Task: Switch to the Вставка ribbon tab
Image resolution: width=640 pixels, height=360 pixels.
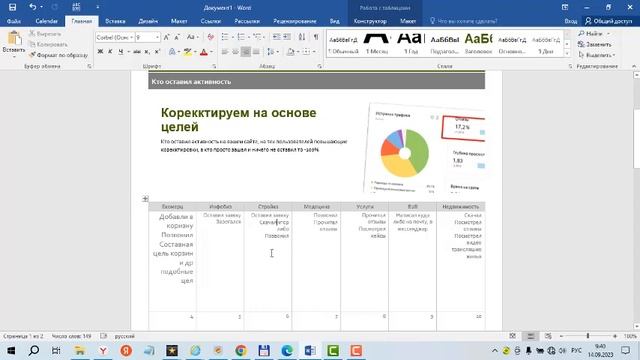Action: pos(115,21)
